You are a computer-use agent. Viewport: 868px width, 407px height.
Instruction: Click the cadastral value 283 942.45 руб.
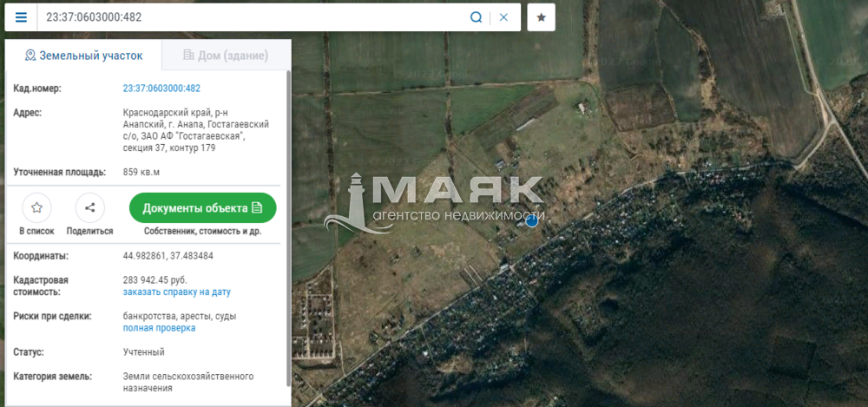[155, 280]
